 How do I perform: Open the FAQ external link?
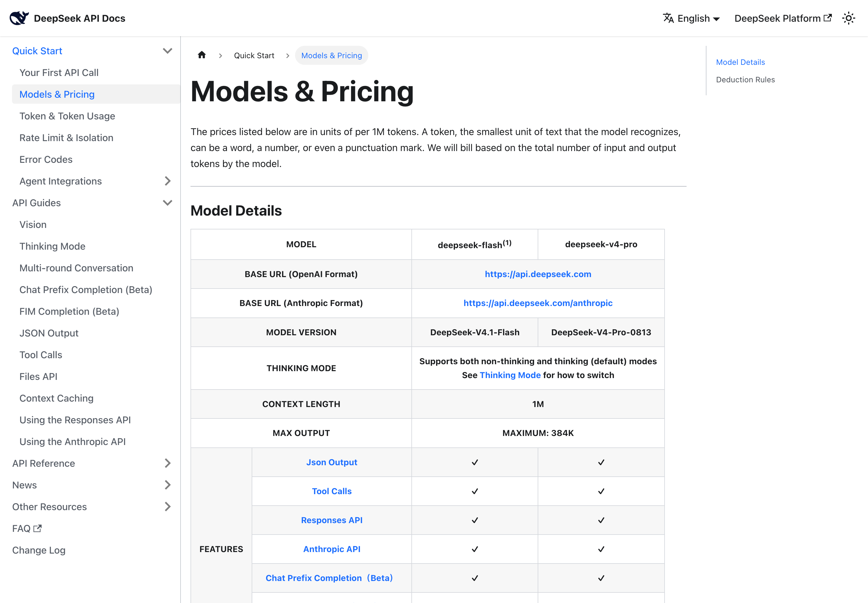tap(27, 528)
